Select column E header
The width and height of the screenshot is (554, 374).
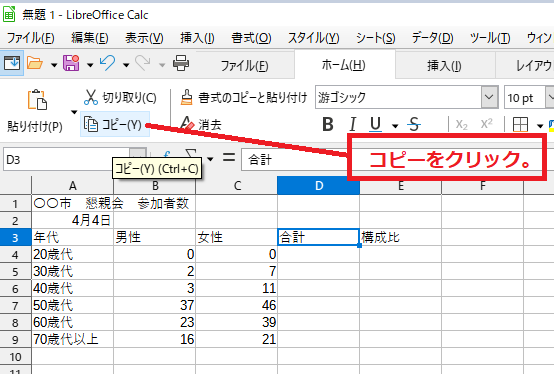pyautogui.click(x=401, y=185)
